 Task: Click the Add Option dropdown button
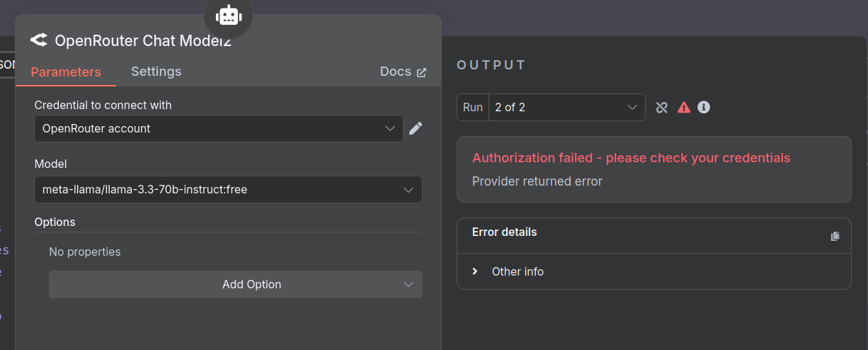236,284
